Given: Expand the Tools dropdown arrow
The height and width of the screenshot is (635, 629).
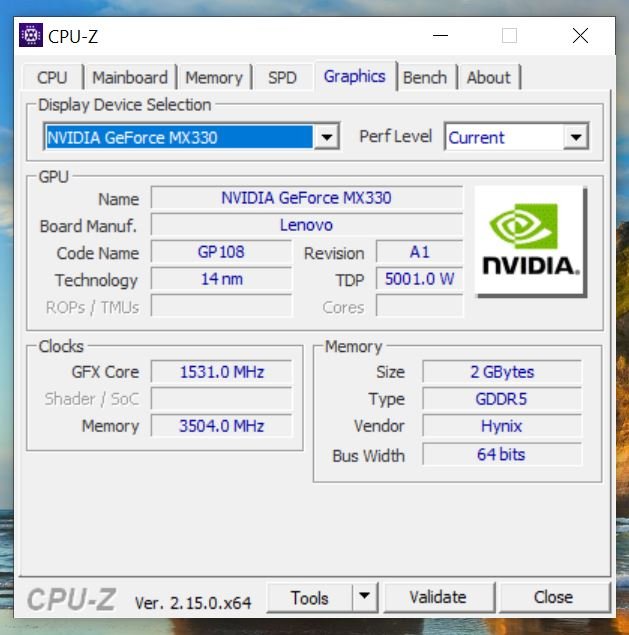Looking at the screenshot, I should tap(365, 597).
